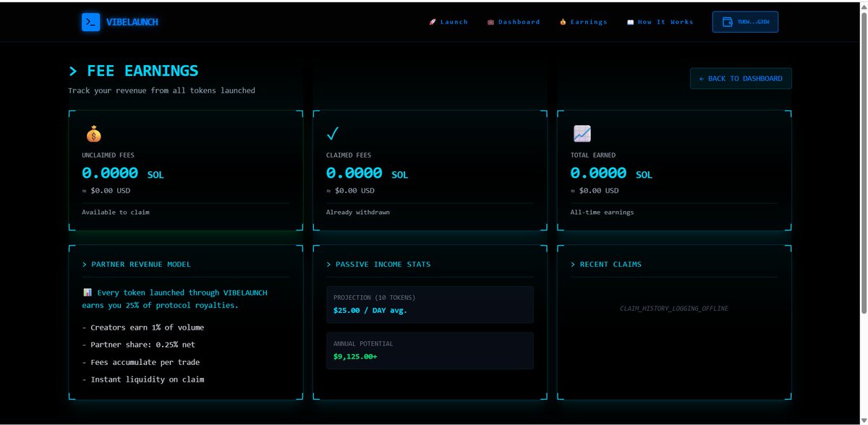Go to the Dashboard nav item
Viewport: 868px width, 425px height.
[514, 22]
